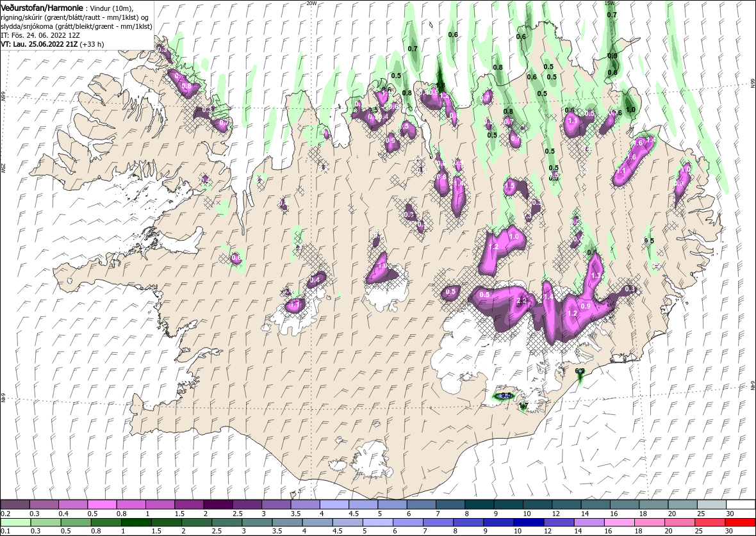
Task: Click the 9.5 rain value on the map
Action: (505, 396)
